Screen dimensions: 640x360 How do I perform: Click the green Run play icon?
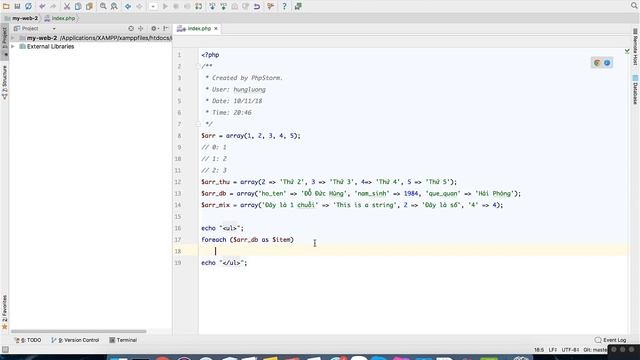[x=165, y=6]
